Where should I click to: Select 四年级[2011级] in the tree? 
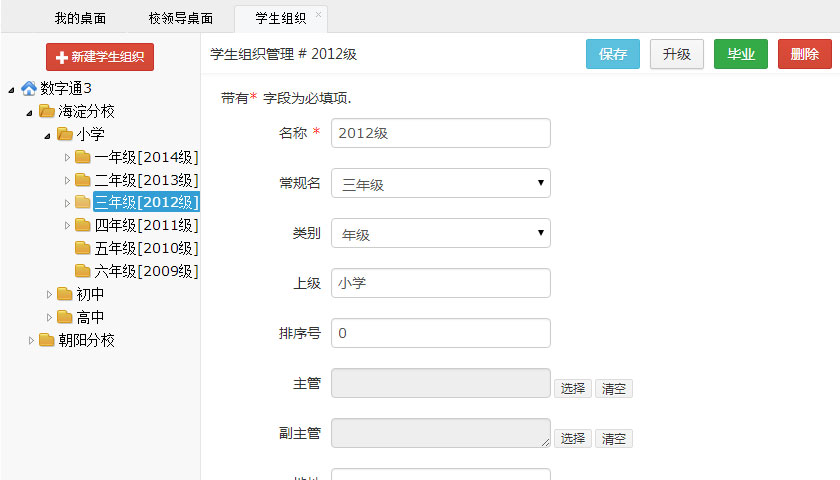click(x=146, y=226)
